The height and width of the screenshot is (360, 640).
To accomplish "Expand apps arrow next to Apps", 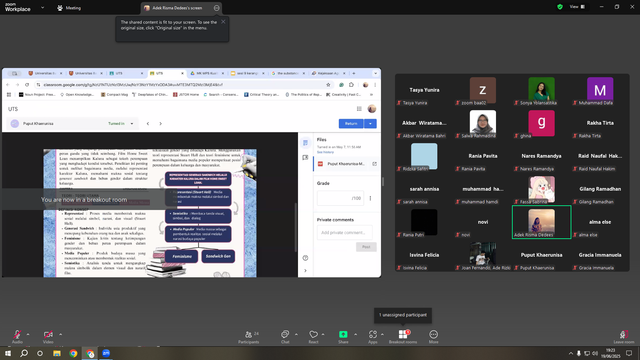I will [x=382, y=334].
